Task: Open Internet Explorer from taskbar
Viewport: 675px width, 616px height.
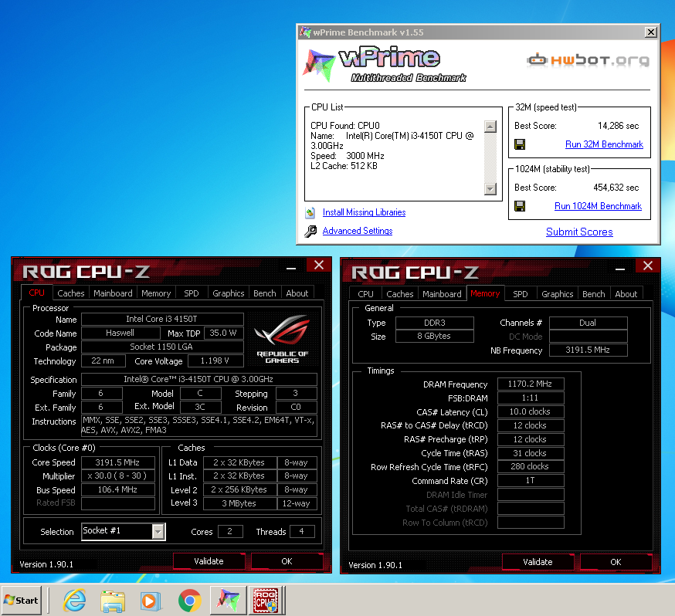Action: point(74,600)
